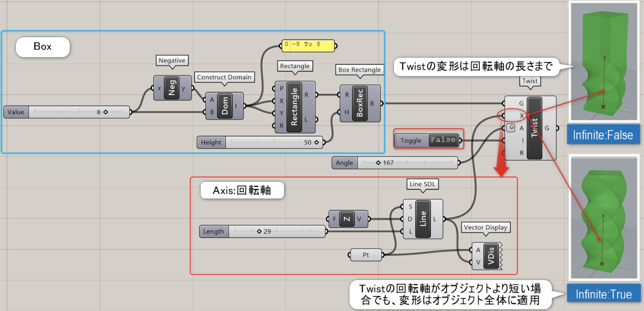Select the Line SDL component

click(x=423, y=219)
